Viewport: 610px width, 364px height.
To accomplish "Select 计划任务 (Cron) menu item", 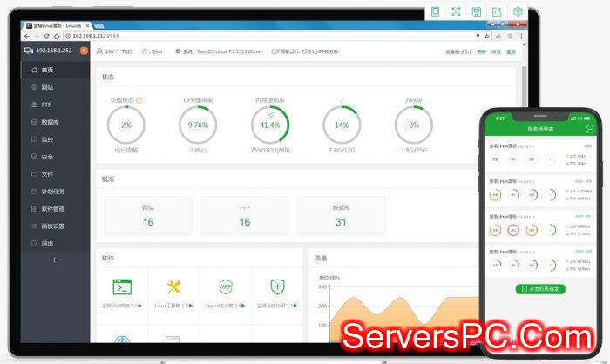I will click(x=52, y=192).
